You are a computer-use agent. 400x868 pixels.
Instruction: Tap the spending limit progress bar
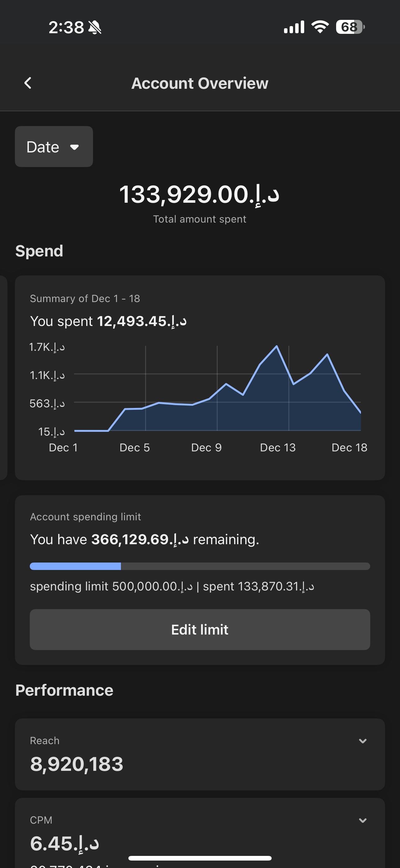click(200, 566)
